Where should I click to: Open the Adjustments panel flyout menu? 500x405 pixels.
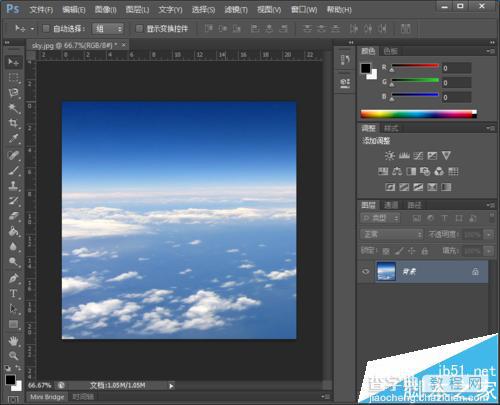point(490,128)
